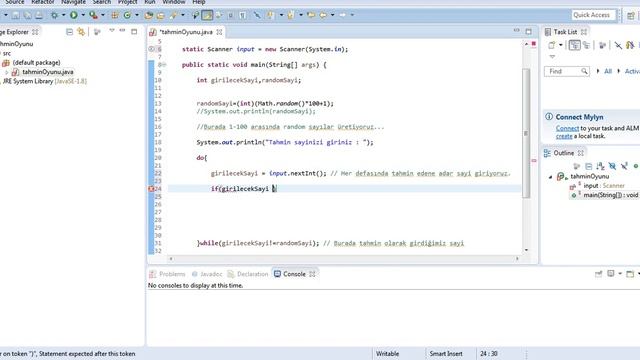
Task: Click the editor vertical scrollbar thumb
Action: pos(526,133)
